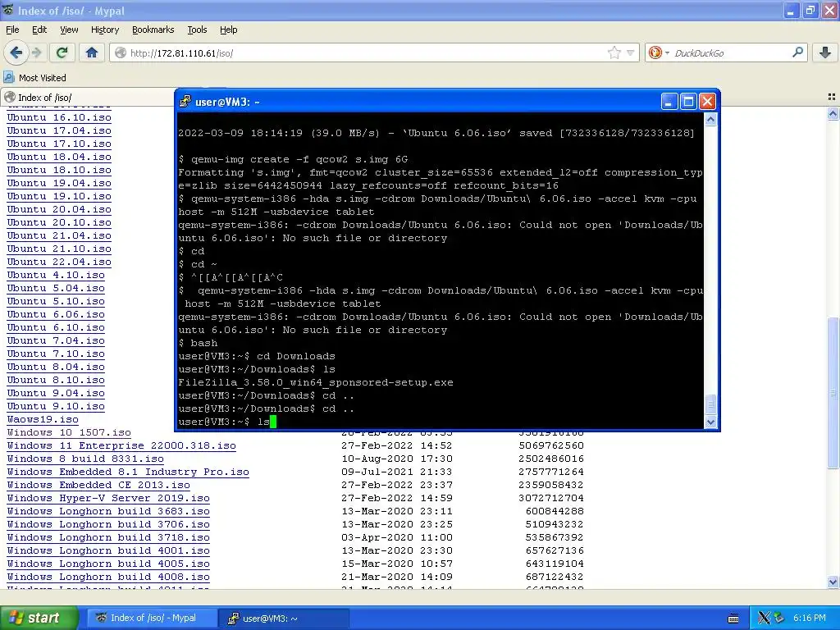The width and height of the screenshot is (840, 630).
Task: Open the Ubuntu 4.10.iso link
Action: tap(56, 275)
